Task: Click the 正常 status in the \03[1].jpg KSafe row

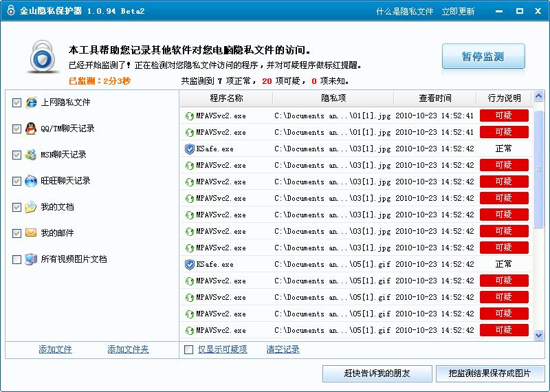Action: point(504,149)
